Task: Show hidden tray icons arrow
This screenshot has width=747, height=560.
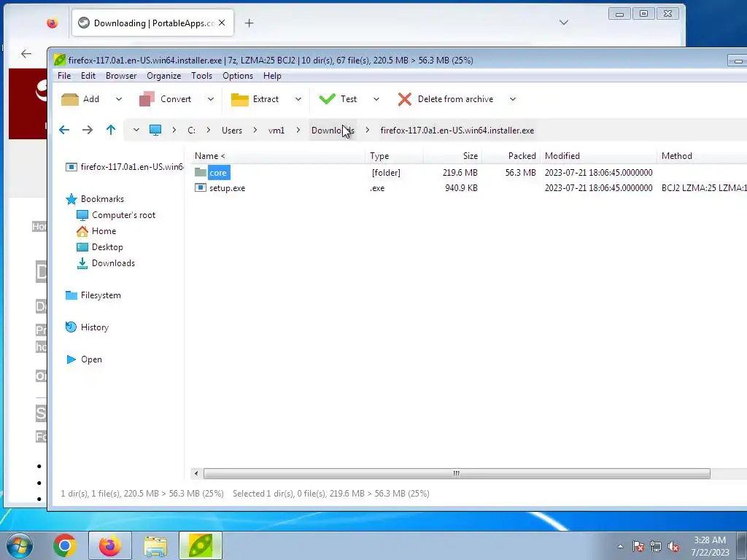Action: 620,547
